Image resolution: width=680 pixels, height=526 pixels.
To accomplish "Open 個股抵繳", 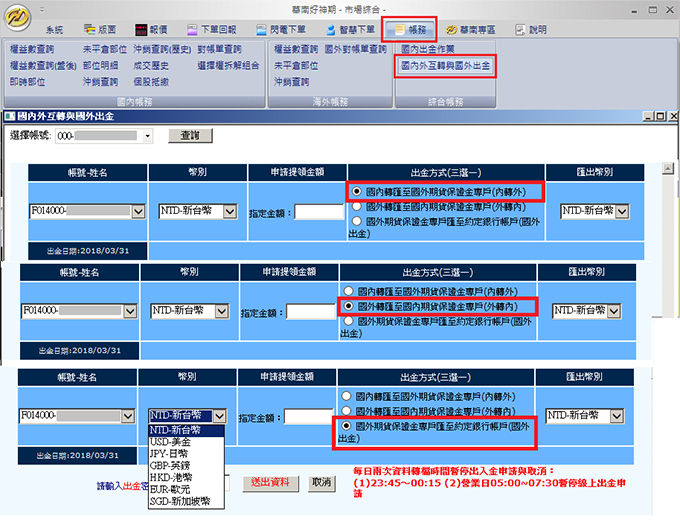I will [x=151, y=82].
